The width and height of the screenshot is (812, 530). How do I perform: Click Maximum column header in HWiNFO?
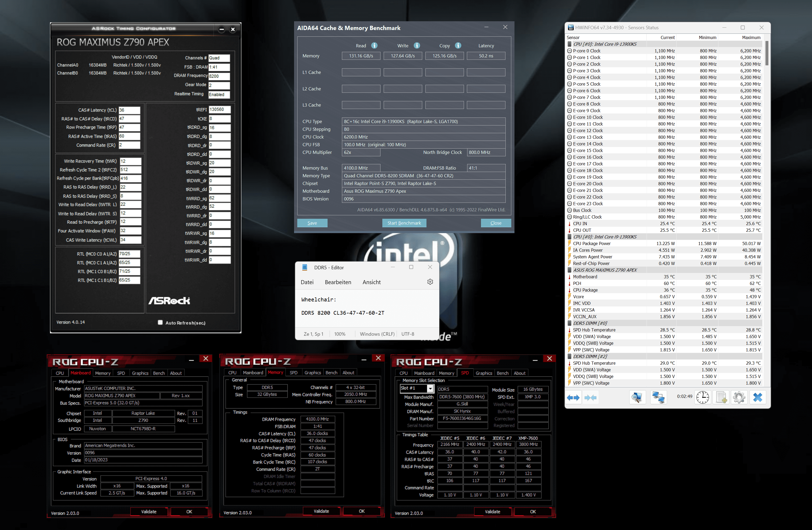751,37
